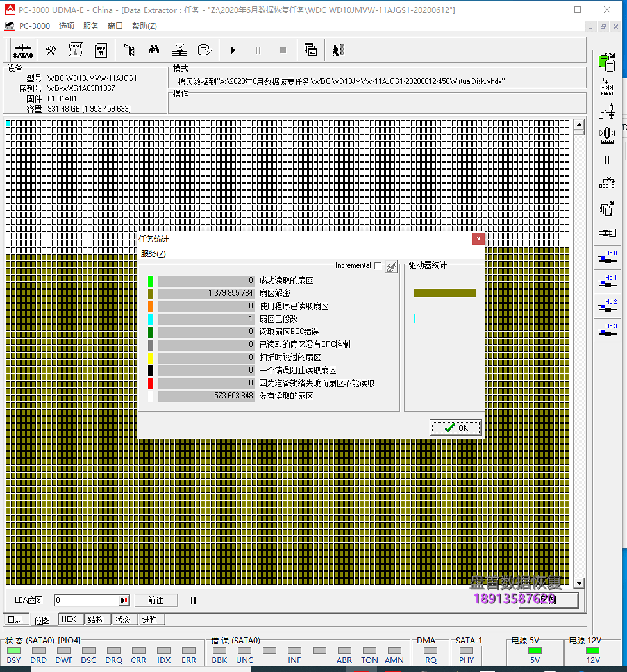
Task: Click the binoculars search icon
Action: [155, 50]
